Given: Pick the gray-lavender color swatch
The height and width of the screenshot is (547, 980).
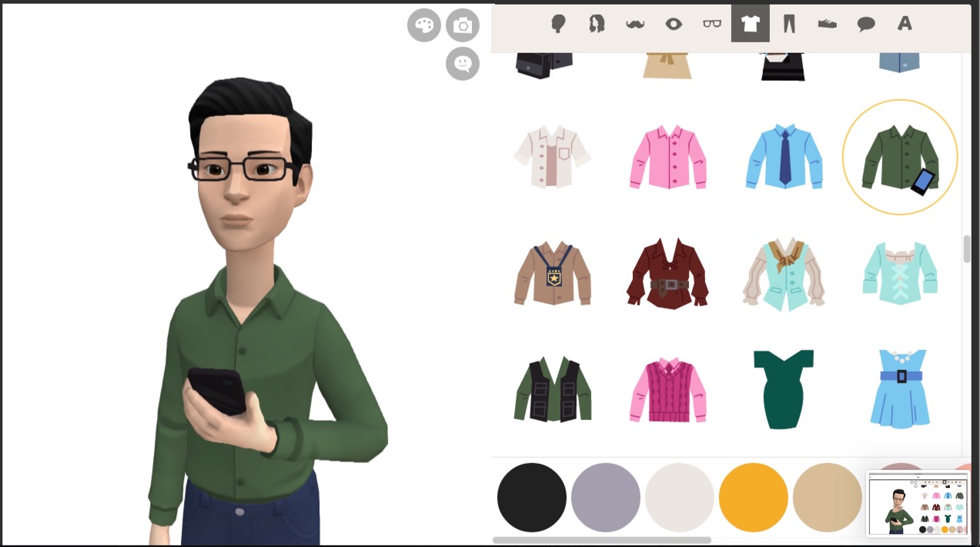Looking at the screenshot, I should point(606,498).
